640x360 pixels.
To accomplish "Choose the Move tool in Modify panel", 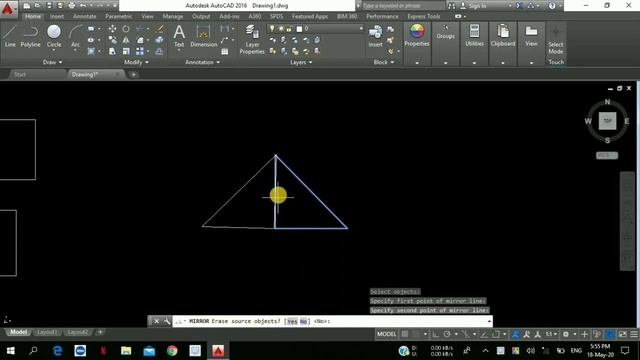I will 112,29.
